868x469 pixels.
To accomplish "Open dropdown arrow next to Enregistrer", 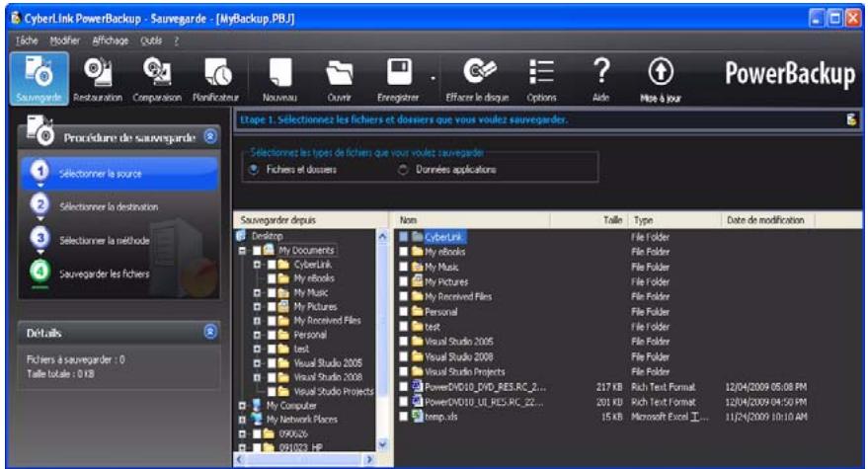I will tap(433, 79).
